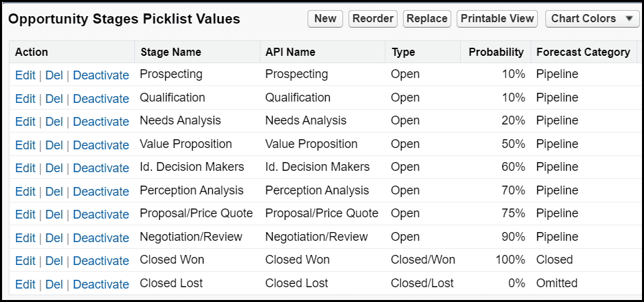Select the Forecast Category column header
This screenshot has width=644, height=302.
(x=583, y=52)
